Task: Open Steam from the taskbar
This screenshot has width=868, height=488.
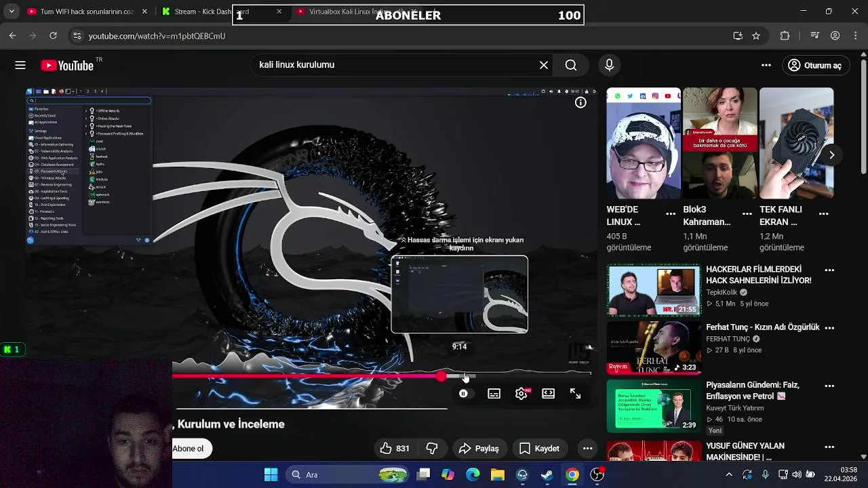Action: point(547,474)
